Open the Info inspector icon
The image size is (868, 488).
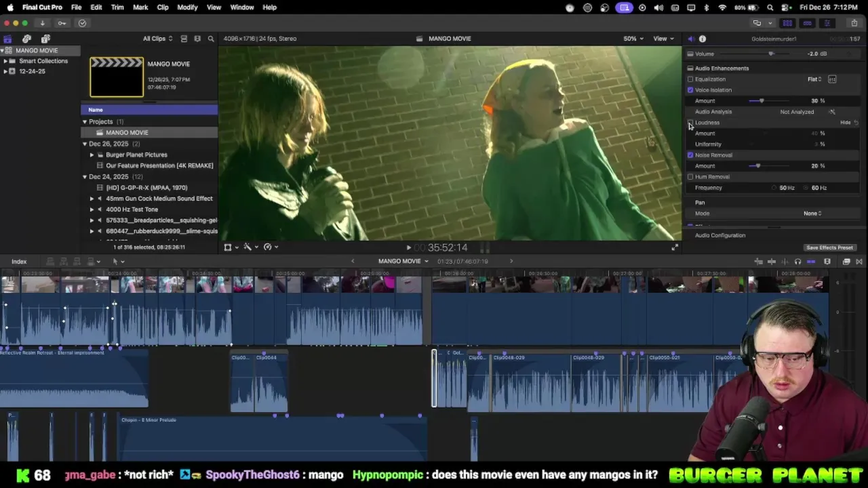[703, 39]
